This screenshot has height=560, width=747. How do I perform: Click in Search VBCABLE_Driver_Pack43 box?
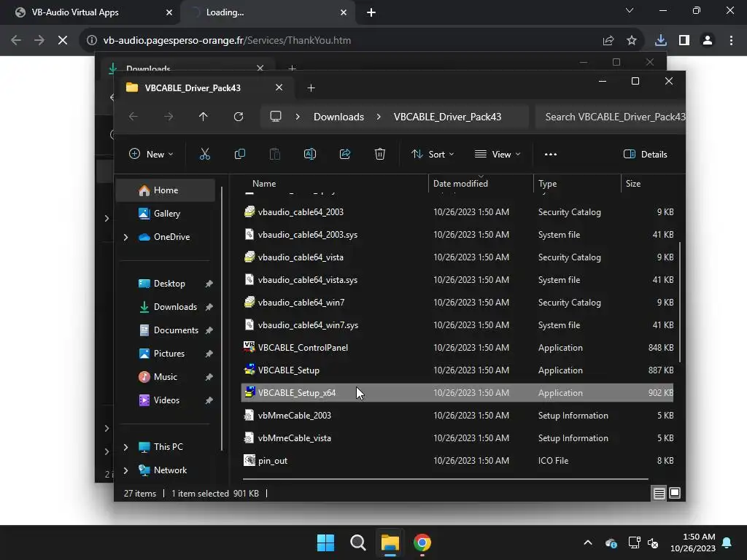point(611,117)
